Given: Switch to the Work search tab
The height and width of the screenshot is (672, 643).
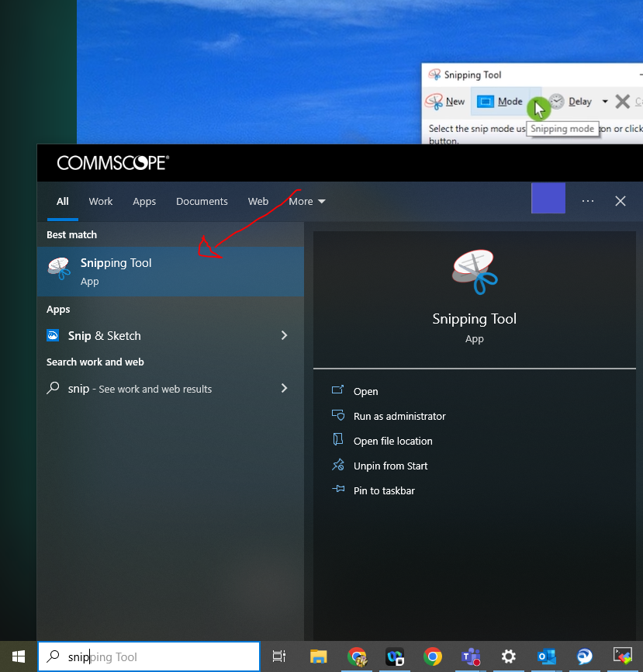Looking at the screenshot, I should pos(101,202).
